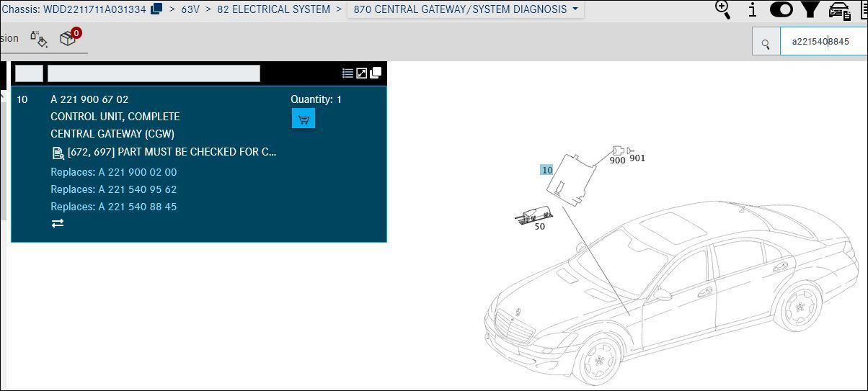Select callout 50 in the diagram
868x391 pixels.
[x=540, y=226]
